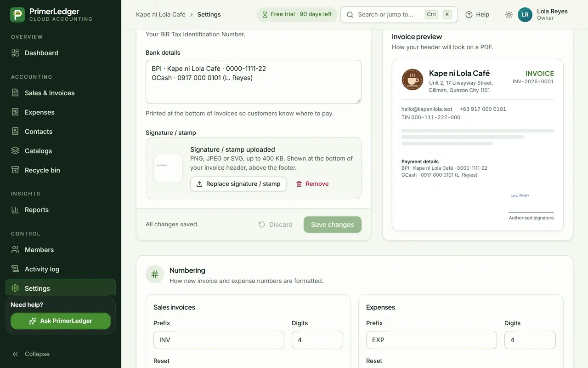
Task: Click the Search or jump to field
Action: coord(399,15)
